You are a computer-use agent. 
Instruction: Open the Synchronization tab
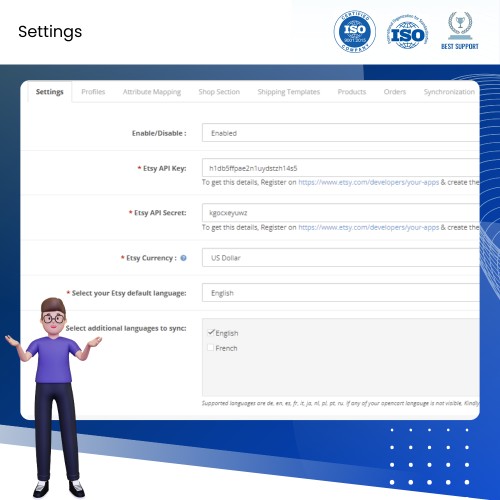pos(449,92)
